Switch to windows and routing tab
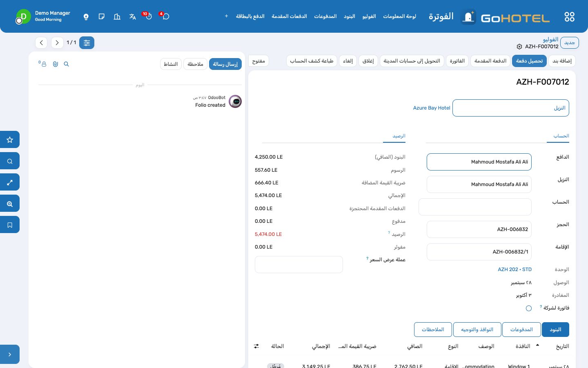 click(477, 330)
